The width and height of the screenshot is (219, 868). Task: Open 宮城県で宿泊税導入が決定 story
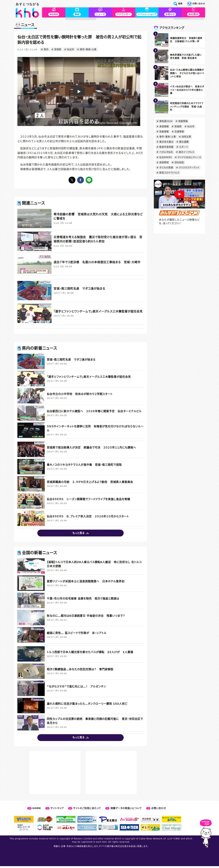tap(81, 450)
